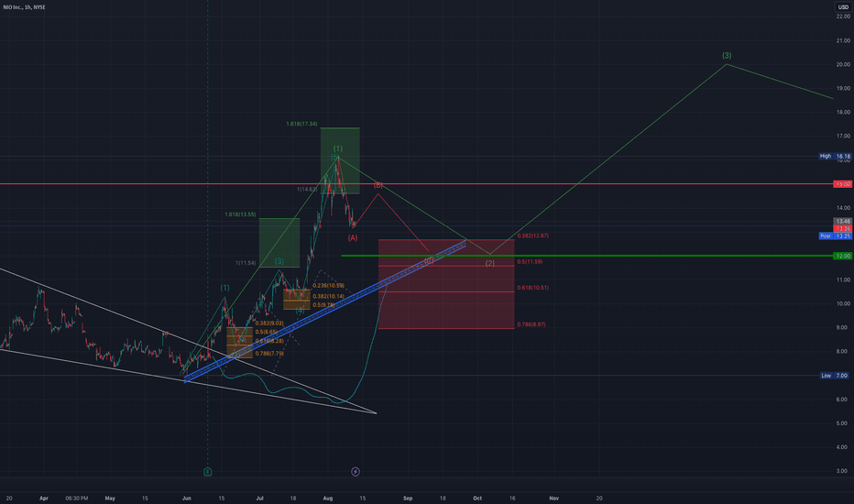The image size is (854, 504).
Task: Click the 06:30 PM time axis label
Action: coord(76,498)
